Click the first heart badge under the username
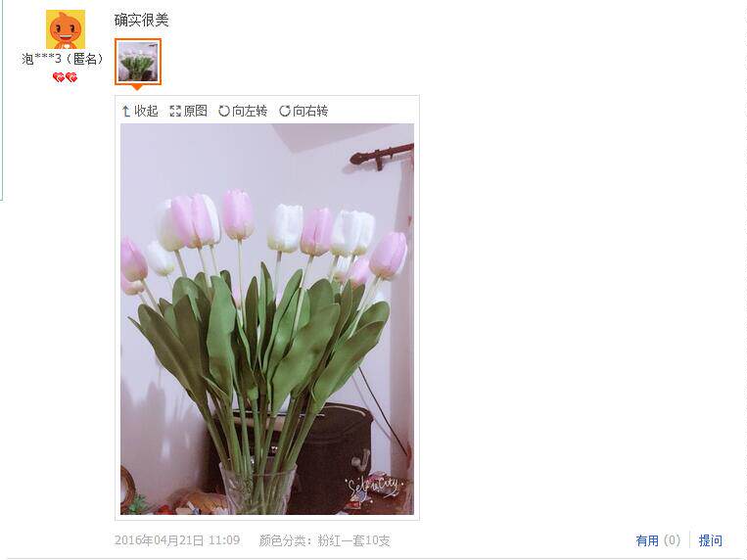This screenshot has height=560, width=747. click(x=59, y=77)
